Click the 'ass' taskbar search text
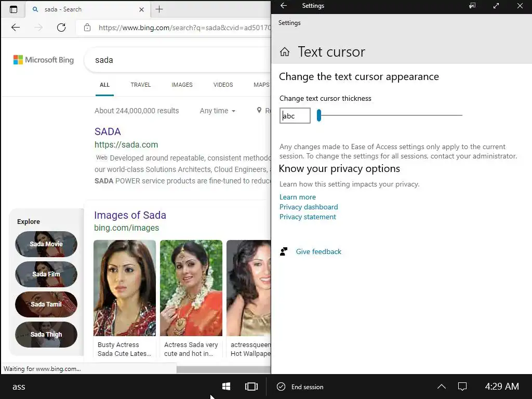Viewport: 532px width, 399px height. click(19, 387)
